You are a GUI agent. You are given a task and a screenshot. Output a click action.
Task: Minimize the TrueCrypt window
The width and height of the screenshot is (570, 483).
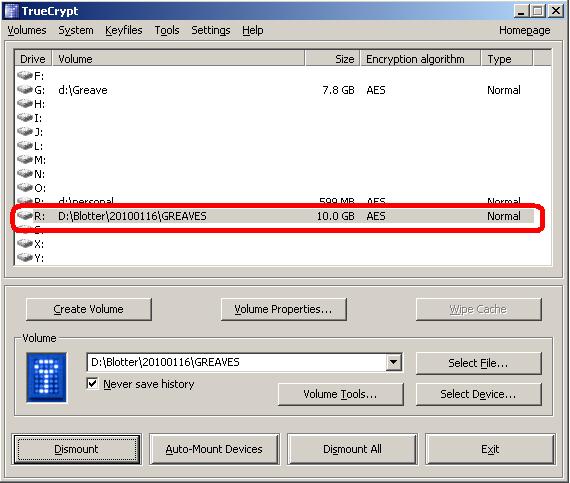tap(521, 11)
